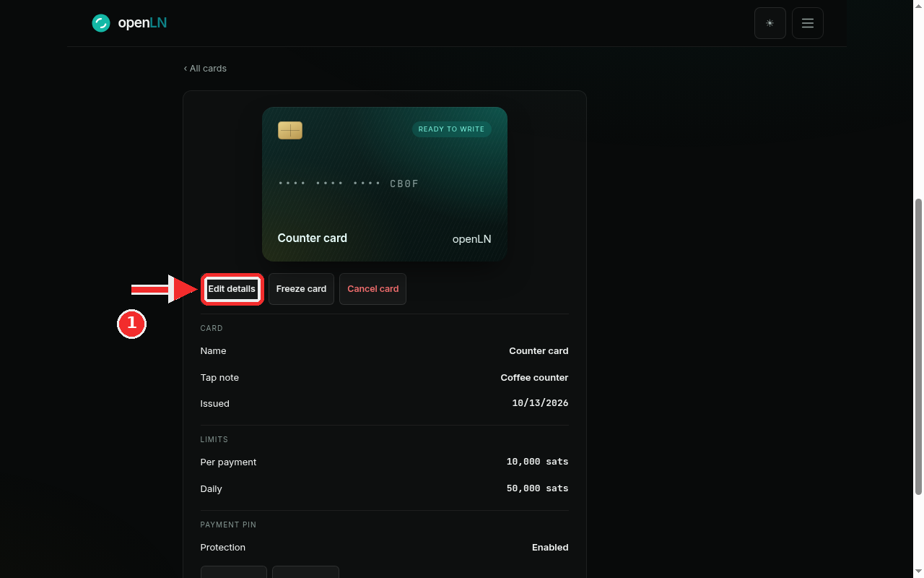Click the Per payment 10,000 sats value

tap(537, 462)
